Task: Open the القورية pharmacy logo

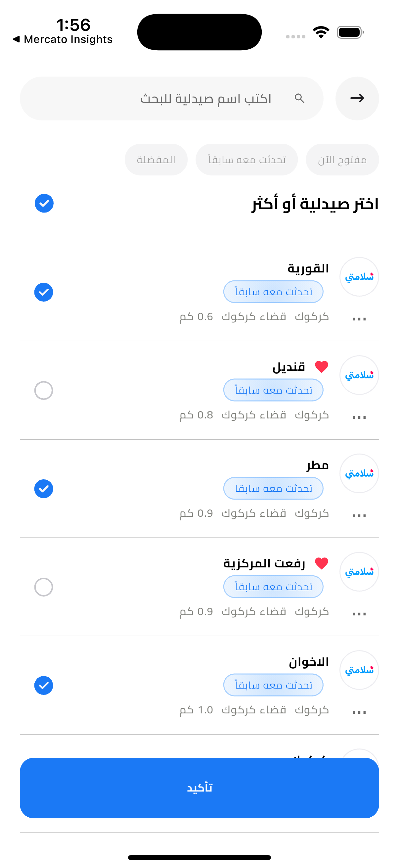Action: (359, 277)
